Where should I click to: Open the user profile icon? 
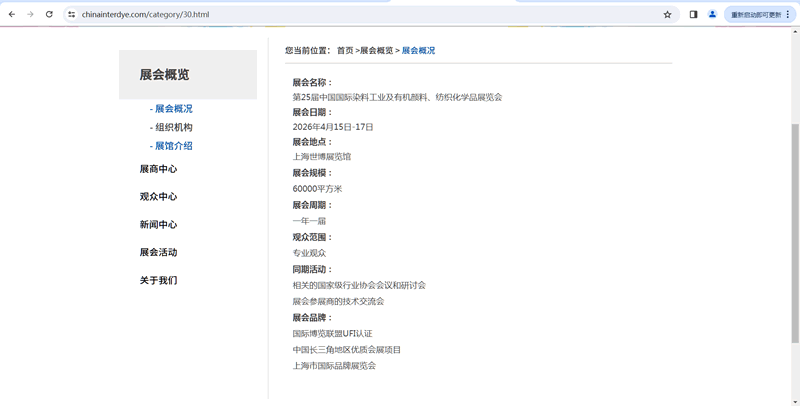pyautogui.click(x=712, y=15)
